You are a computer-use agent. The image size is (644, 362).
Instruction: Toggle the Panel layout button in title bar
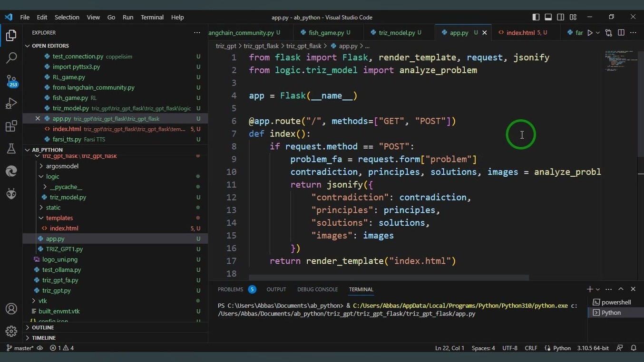tap(548, 17)
